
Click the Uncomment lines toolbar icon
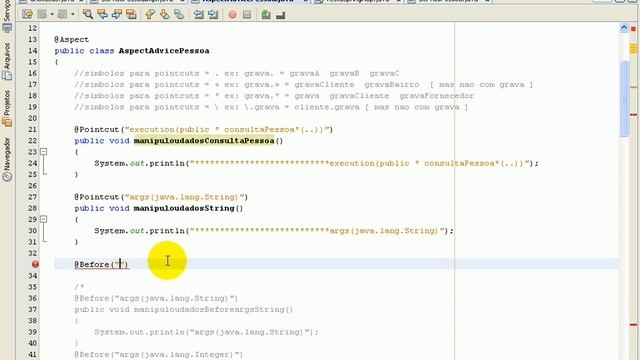[280, 15]
